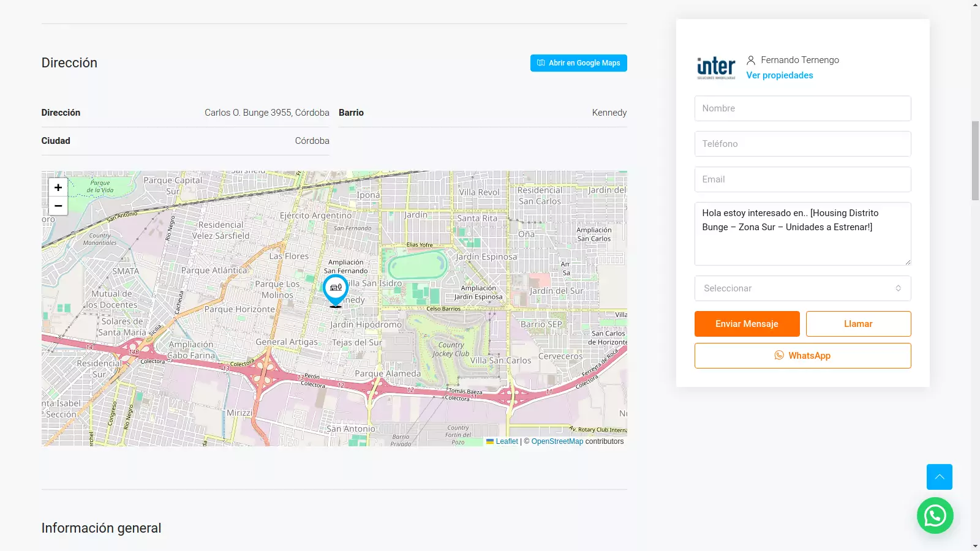This screenshot has width=980, height=551.
Task: Focus the Nombre input field
Action: click(802, 108)
